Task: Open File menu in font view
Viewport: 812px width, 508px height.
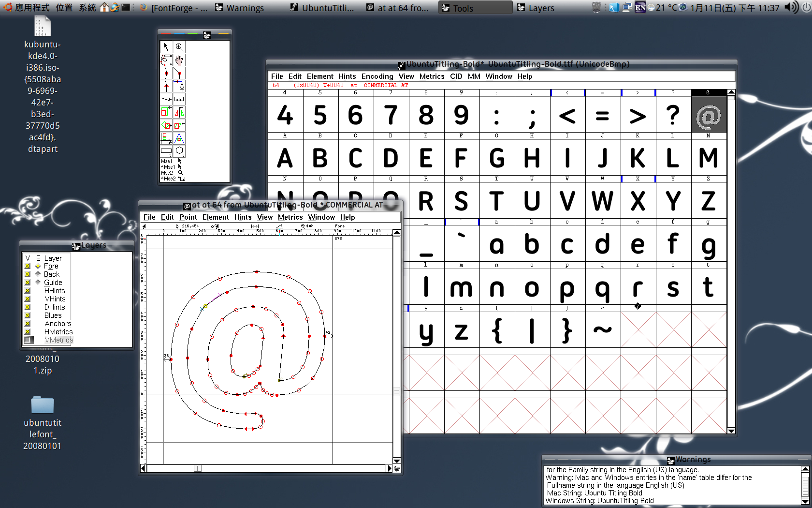Action: 277,76
